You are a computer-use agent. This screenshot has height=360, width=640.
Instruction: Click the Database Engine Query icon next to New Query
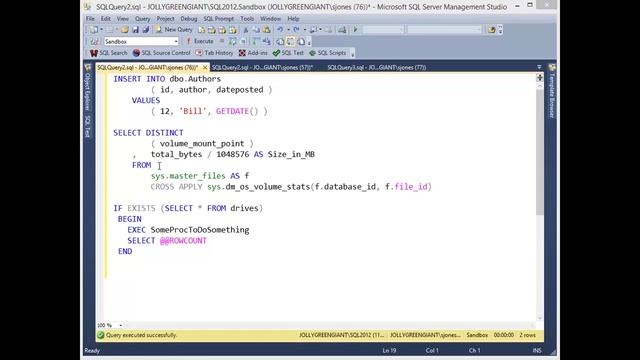[201, 30]
